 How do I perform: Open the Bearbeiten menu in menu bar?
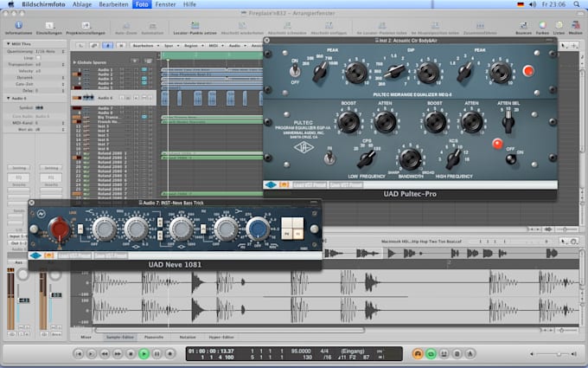113,4
